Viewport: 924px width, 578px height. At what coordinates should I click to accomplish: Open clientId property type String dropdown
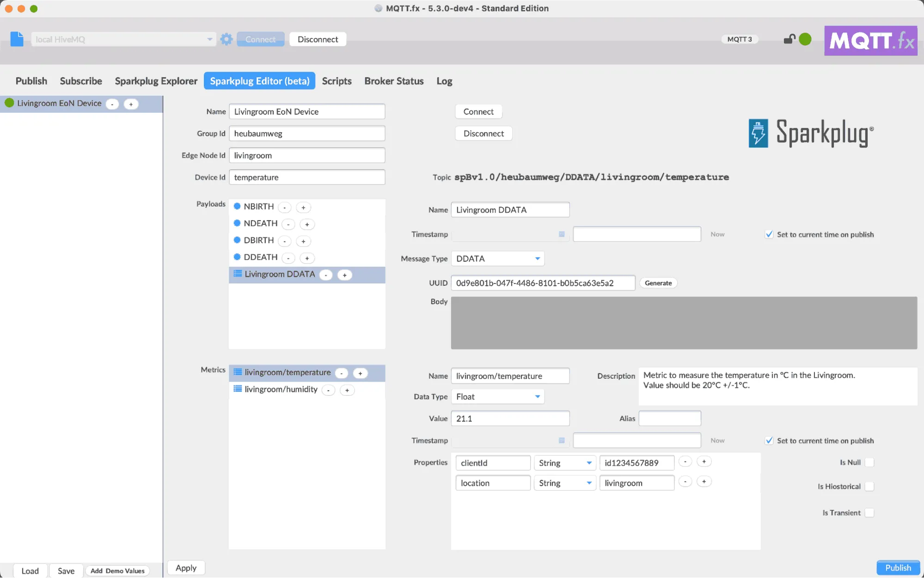point(565,463)
